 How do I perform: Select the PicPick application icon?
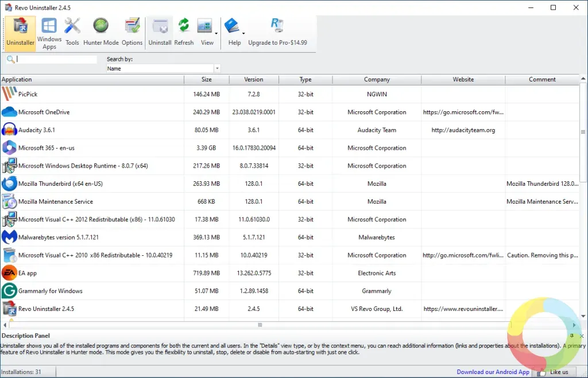click(9, 94)
